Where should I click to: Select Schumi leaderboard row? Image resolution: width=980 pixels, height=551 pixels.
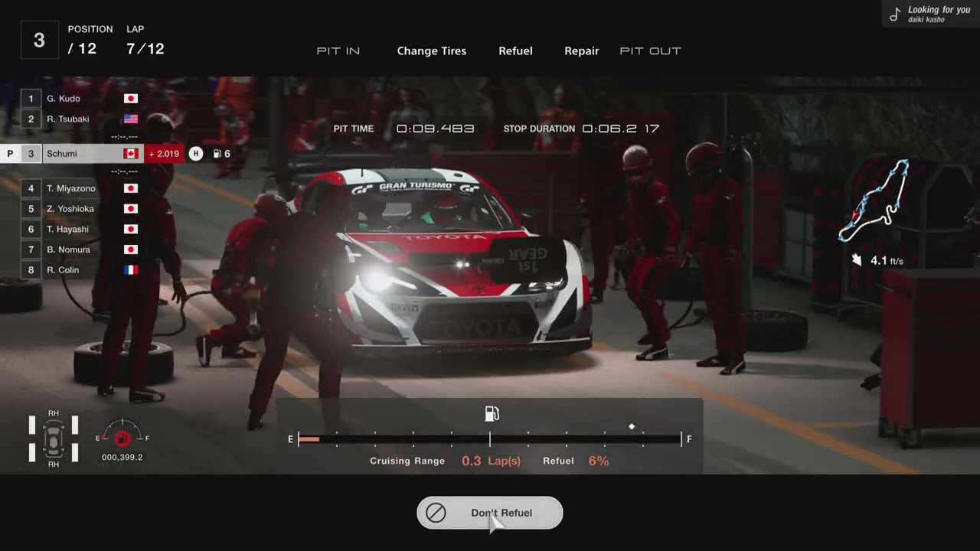pos(93,154)
